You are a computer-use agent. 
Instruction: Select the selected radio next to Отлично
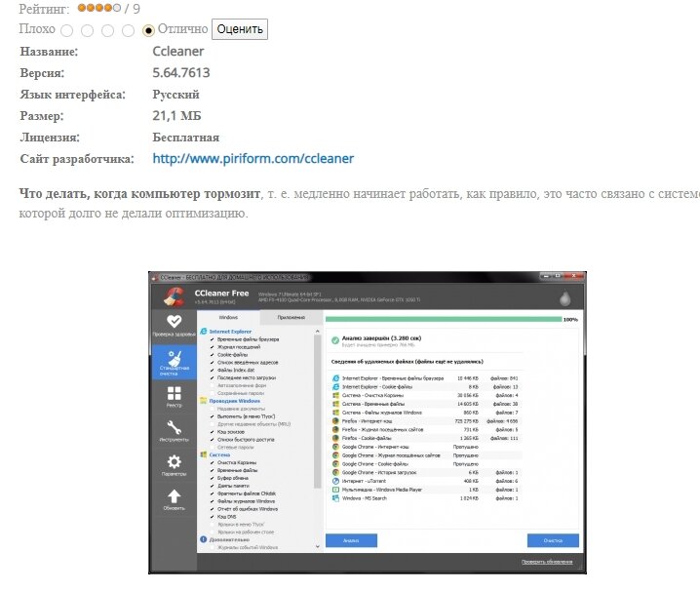tap(148, 30)
